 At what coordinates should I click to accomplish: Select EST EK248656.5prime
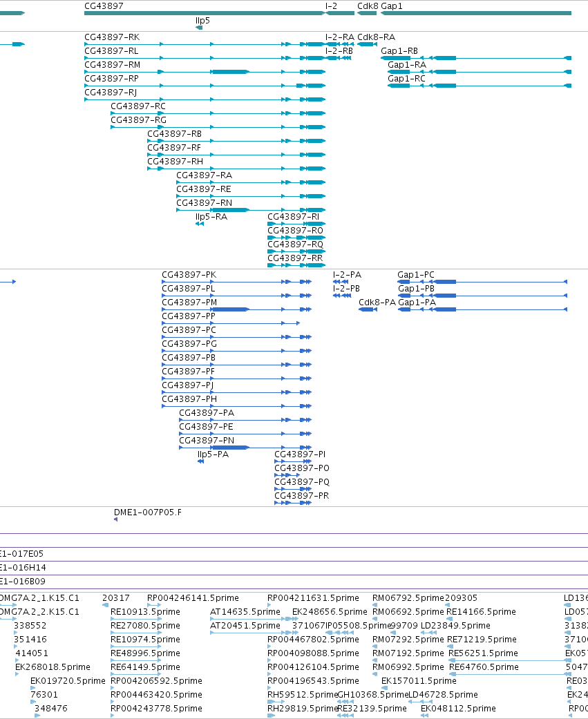coord(296,619)
